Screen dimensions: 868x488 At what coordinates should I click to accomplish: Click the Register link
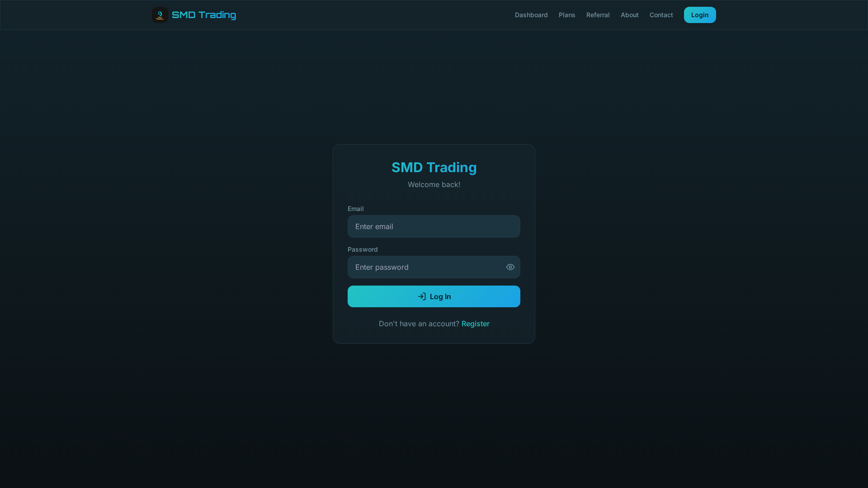[x=475, y=324]
